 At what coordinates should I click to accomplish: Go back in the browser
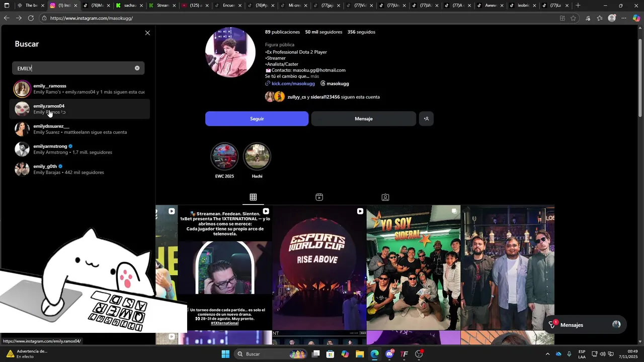[x=7, y=18]
